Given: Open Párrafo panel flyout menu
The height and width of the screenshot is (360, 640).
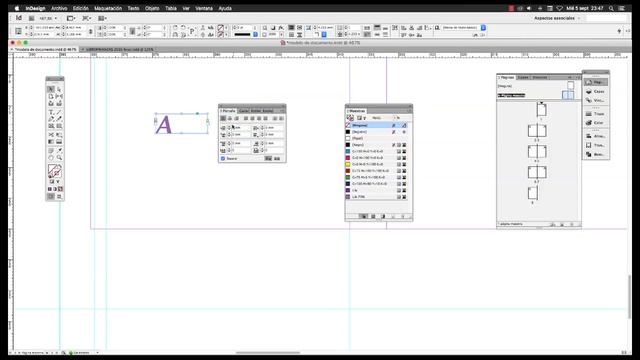Looking at the screenshot, I should 282,111.
